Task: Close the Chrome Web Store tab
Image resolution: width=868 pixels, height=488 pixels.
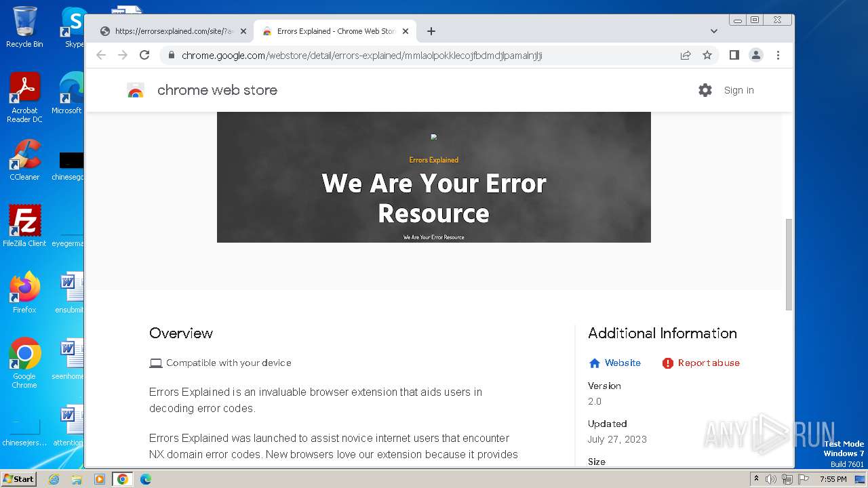Action: click(x=406, y=31)
